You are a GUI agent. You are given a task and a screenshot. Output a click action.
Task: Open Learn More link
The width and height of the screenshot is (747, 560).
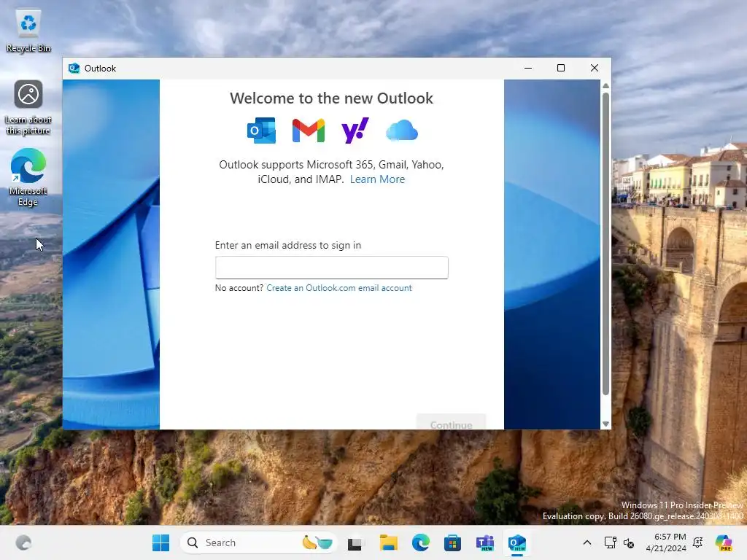coord(377,179)
